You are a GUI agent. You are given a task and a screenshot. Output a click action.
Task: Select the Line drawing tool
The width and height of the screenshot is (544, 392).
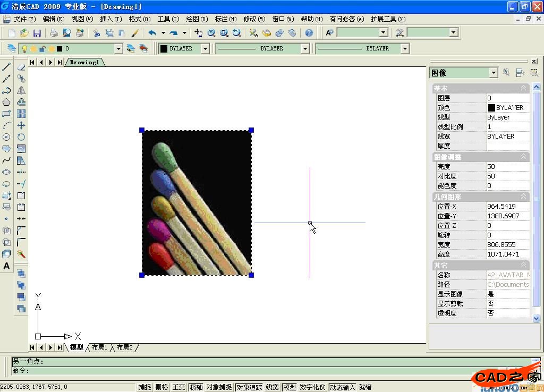click(x=6, y=67)
